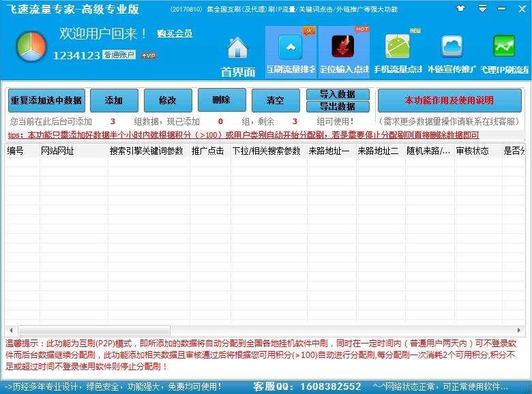532x394 pixels.
Task: Click the horizontal scrollbar right arrow
Action: coord(519,330)
